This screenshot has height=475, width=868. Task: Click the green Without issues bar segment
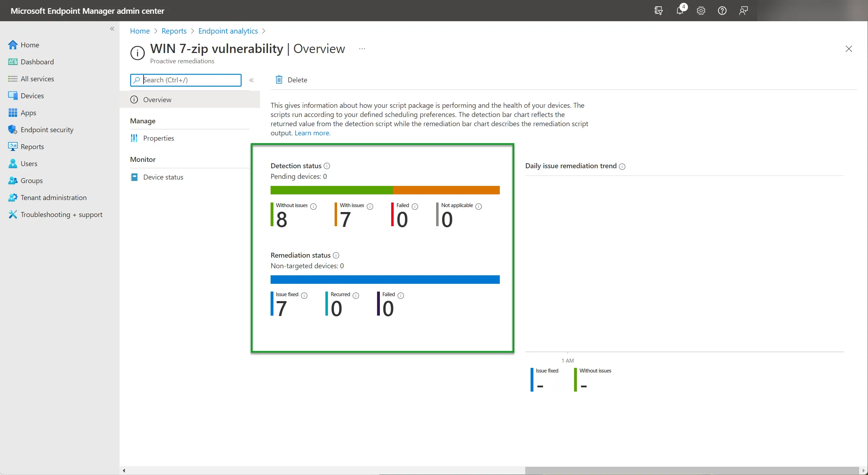(331, 190)
